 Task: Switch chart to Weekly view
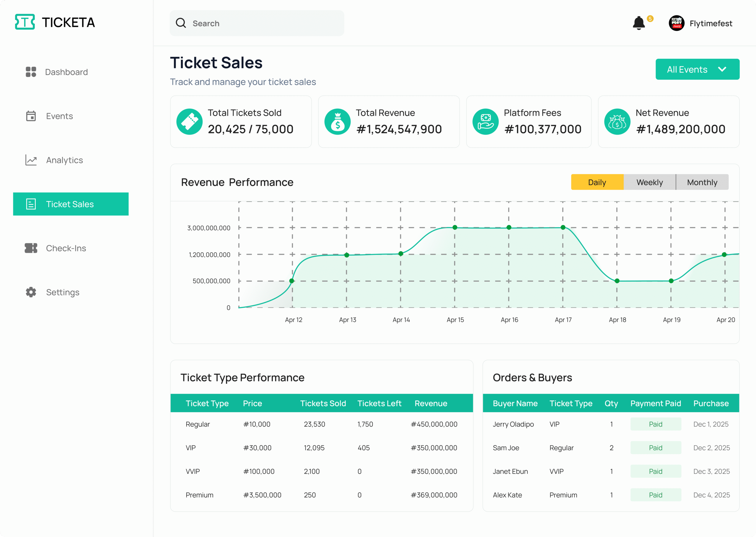(650, 182)
